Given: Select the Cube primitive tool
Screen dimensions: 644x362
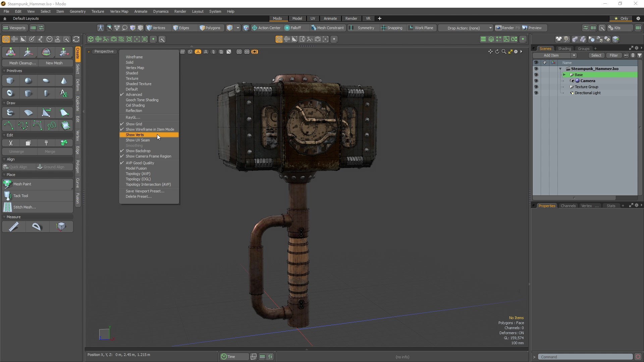Looking at the screenshot, I should 10,80.
